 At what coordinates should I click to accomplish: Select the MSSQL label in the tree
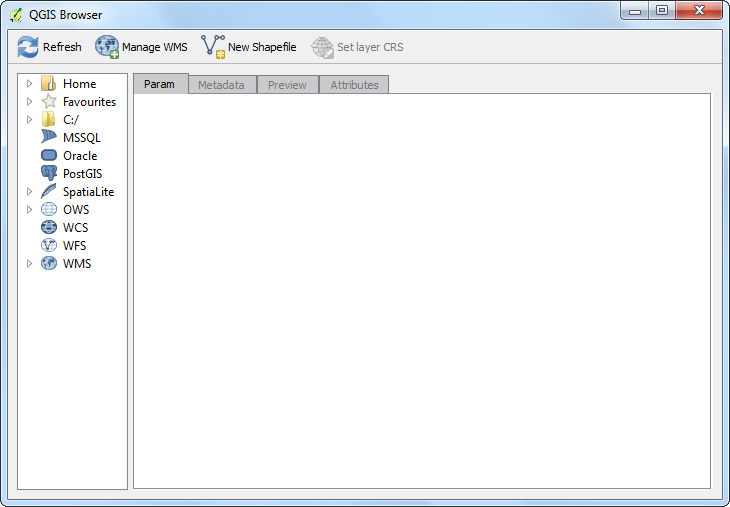pos(82,138)
